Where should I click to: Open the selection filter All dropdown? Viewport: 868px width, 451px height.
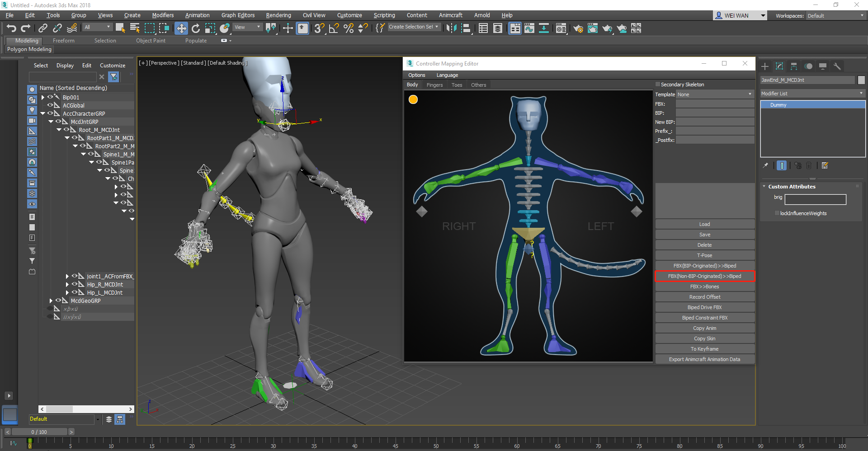97,27
